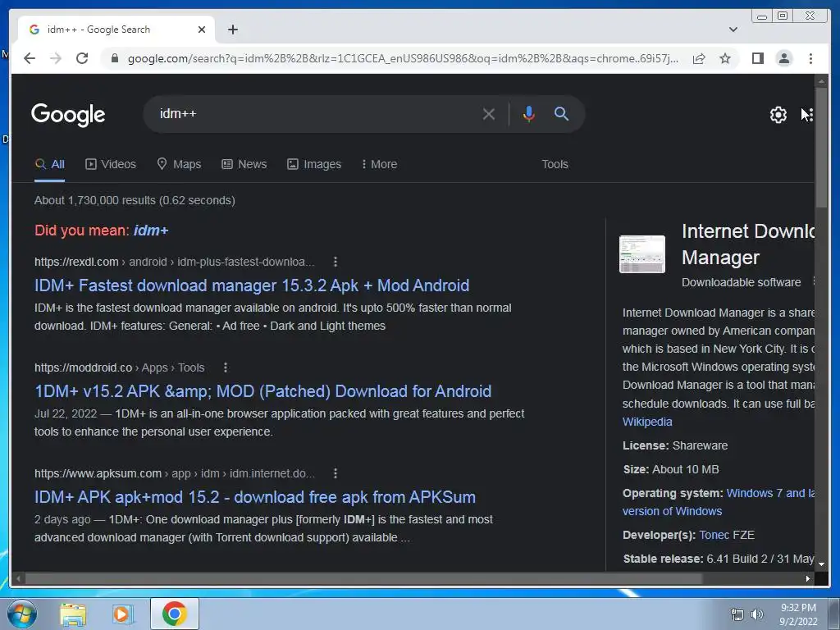Start voice search with the microphone icon
The width and height of the screenshot is (840, 630).
click(x=529, y=114)
